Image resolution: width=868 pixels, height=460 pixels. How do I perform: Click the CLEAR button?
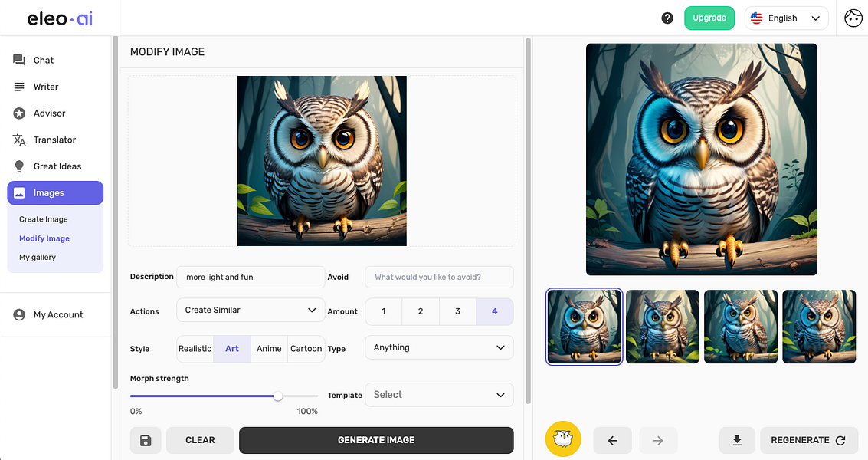click(200, 441)
